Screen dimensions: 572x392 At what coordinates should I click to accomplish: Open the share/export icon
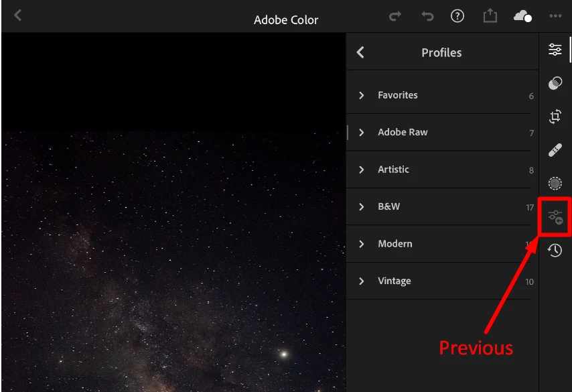[x=490, y=15]
